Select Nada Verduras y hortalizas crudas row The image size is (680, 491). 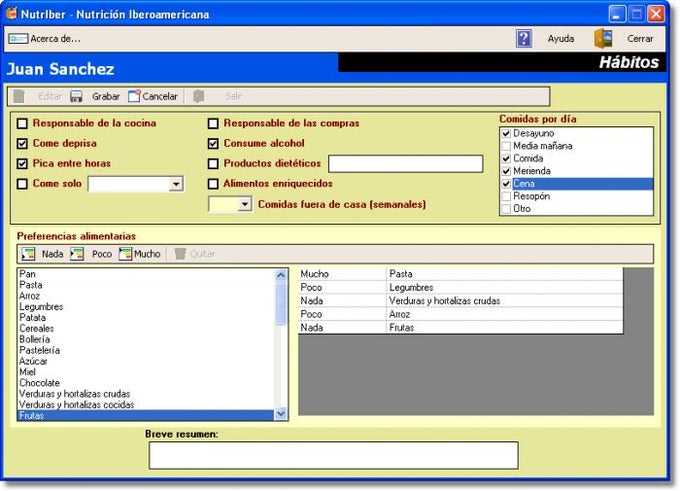click(x=461, y=301)
